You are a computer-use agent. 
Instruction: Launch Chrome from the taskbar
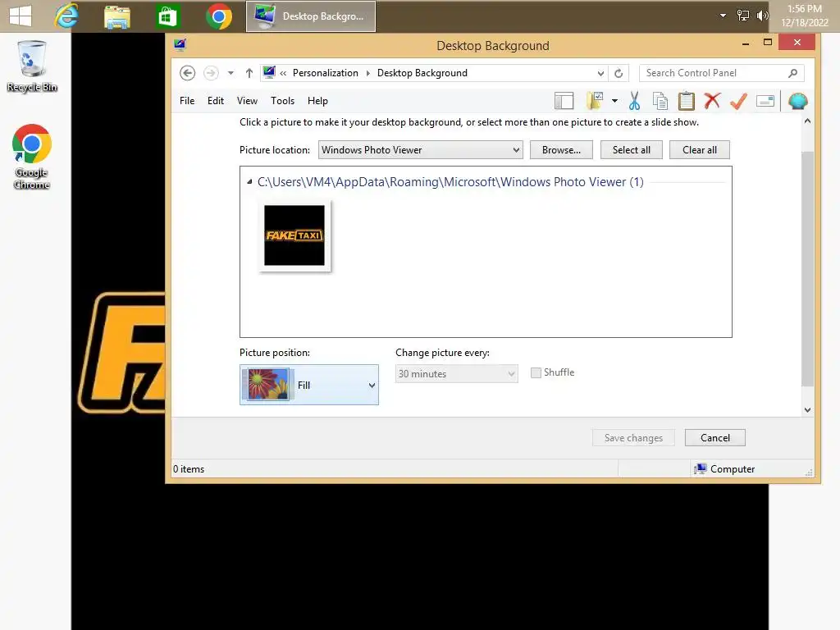click(218, 16)
